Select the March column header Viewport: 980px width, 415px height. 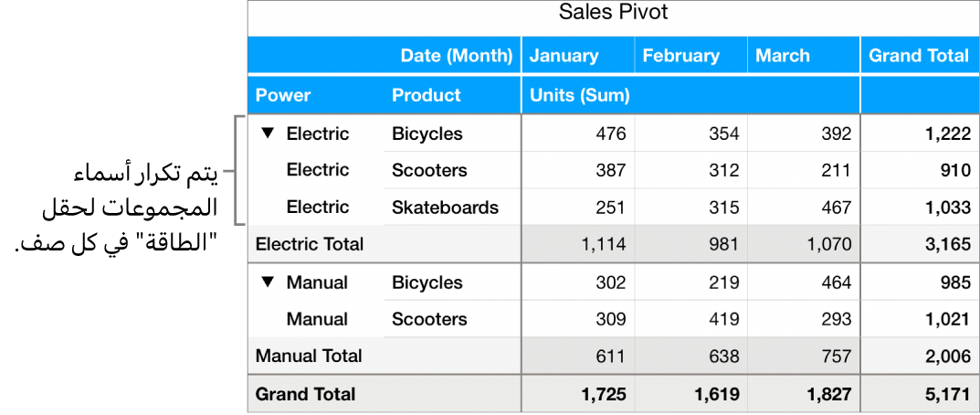click(x=783, y=56)
